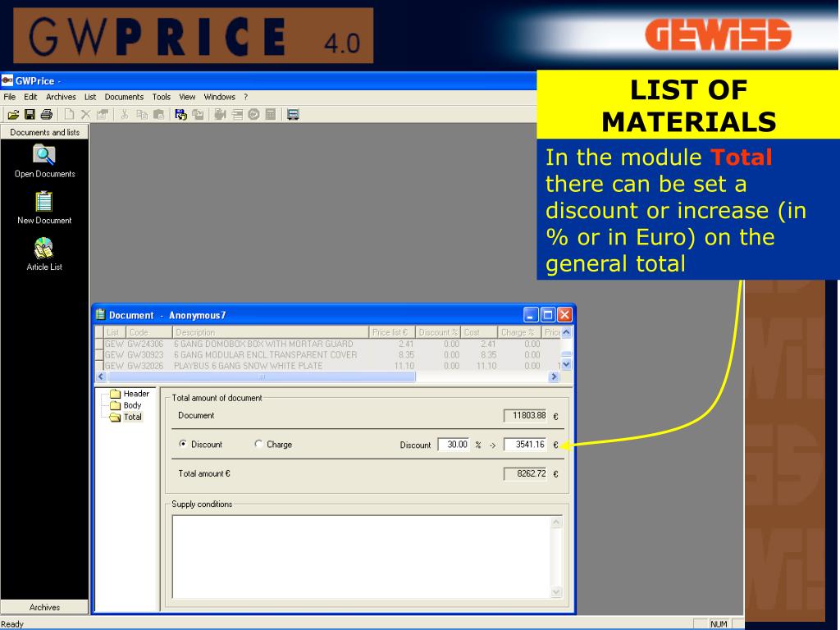
Task: Click the Archives panel button
Action: pyautogui.click(x=44, y=607)
